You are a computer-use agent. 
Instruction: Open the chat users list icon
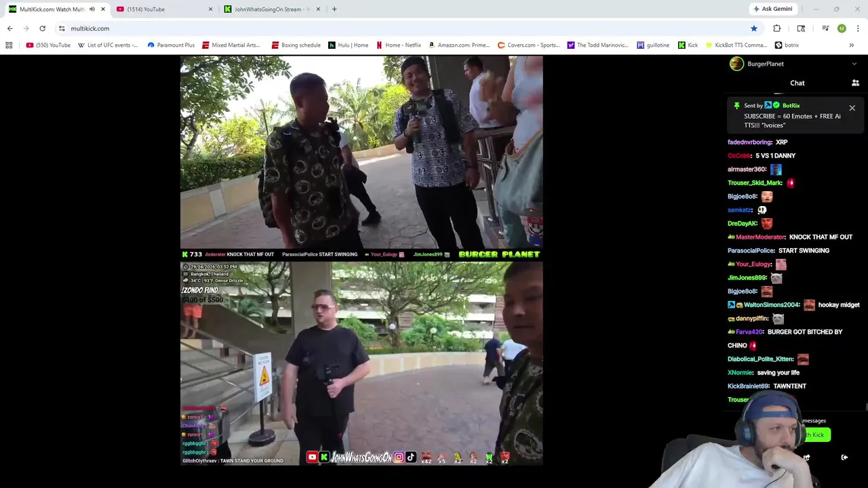pyautogui.click(x=855, y=83)
